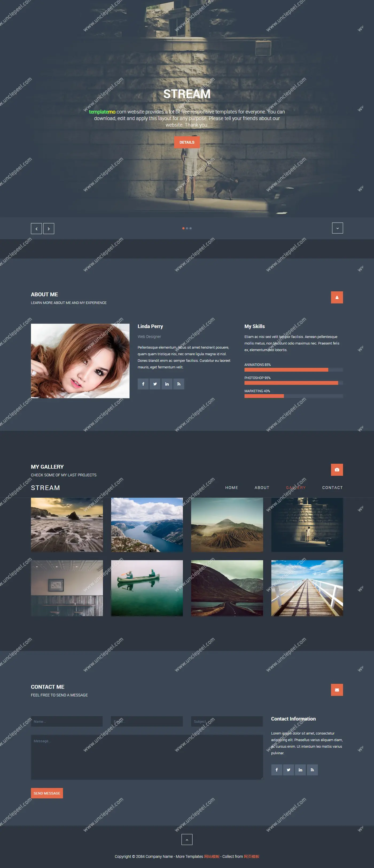Click the ABOUT ME heading

click(44, 294)
